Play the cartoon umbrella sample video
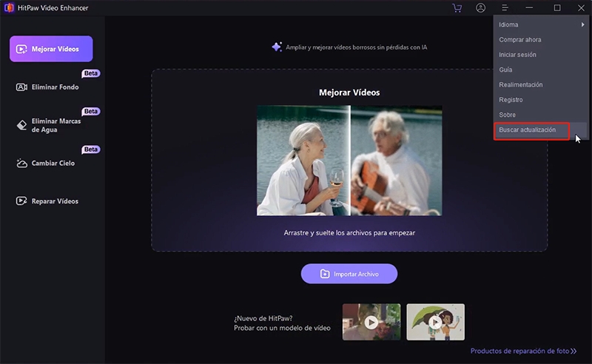This screenshot has height=364, width=592. tap(436, 322)
